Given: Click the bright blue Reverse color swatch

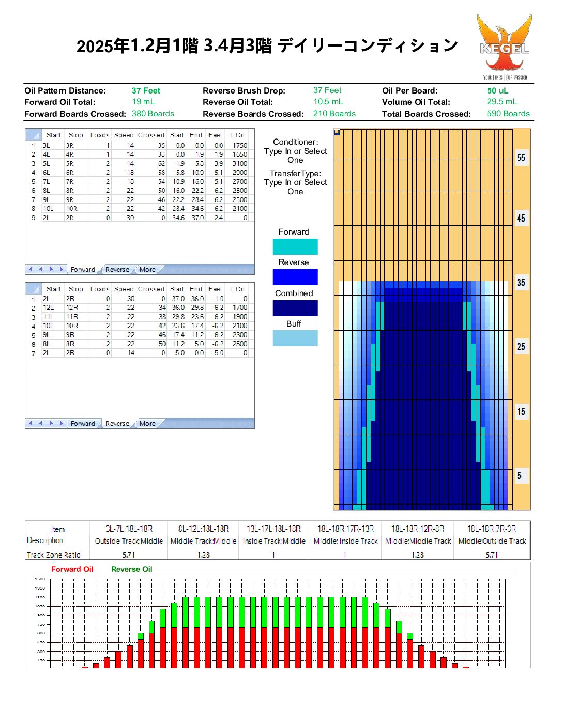Looking at the screenshot, I should pyautogui.click(x=295, y=277).
